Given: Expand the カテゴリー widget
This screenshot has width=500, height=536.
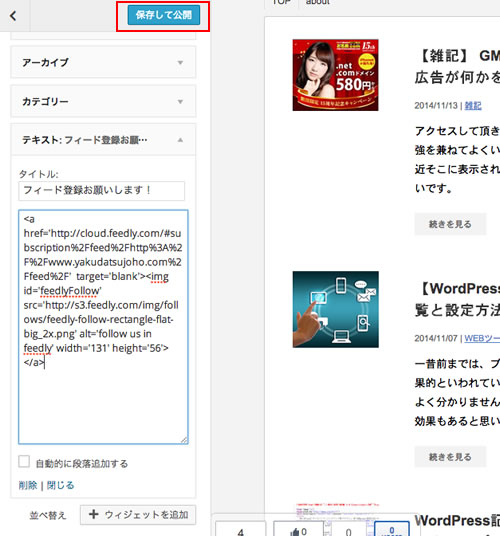Looking at the screenshot, I should [180, 102].
